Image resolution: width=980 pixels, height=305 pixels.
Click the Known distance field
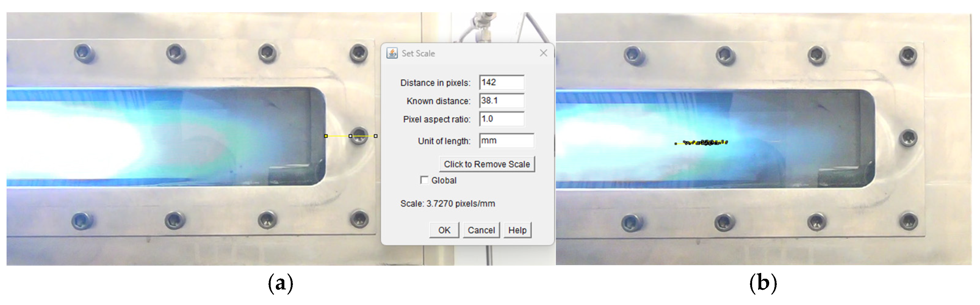(501, 100)
